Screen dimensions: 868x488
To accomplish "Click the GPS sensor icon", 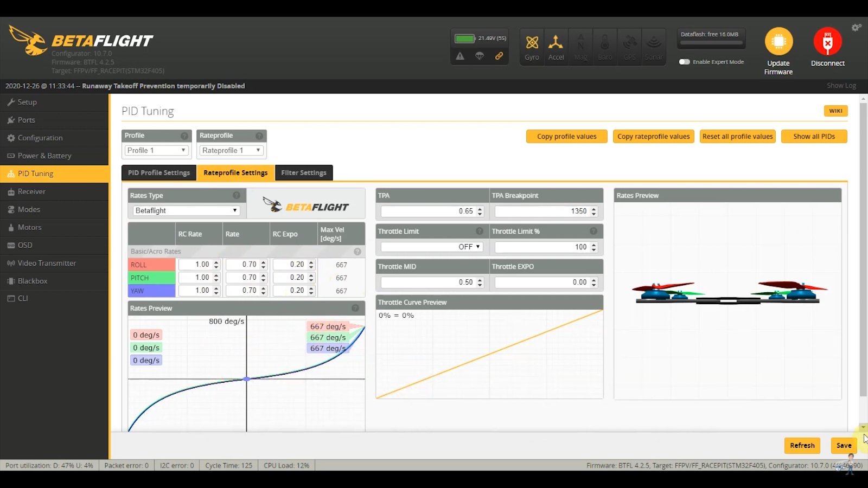I will click(x=629, y=47).
